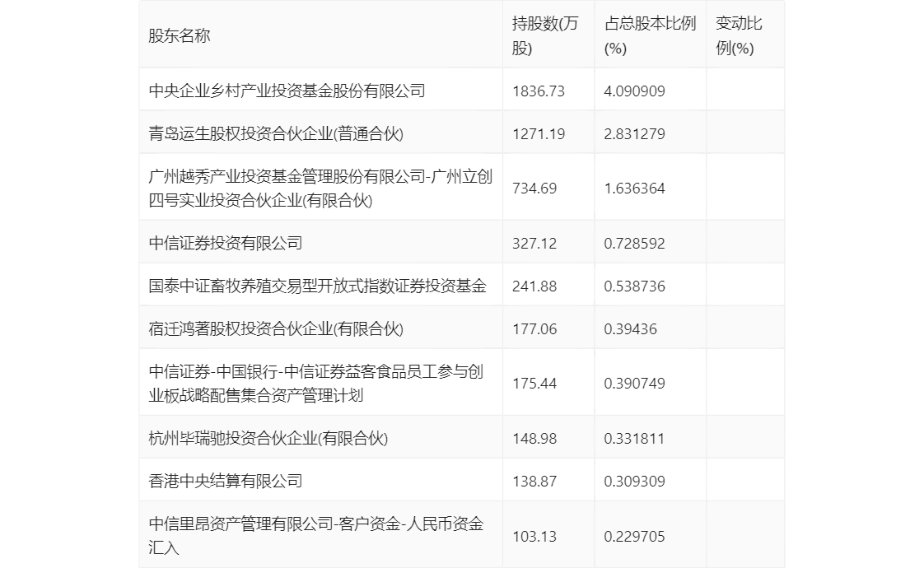
Task: Click the 0.331811 percentage value
Action: [635, 439]
